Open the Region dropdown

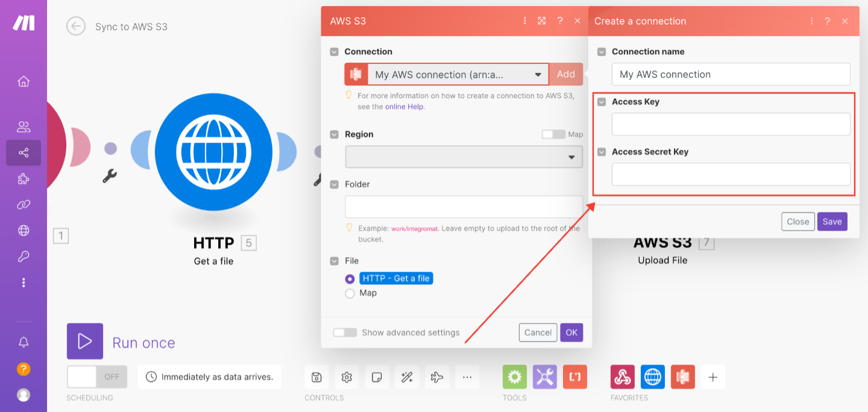[464, 157]
